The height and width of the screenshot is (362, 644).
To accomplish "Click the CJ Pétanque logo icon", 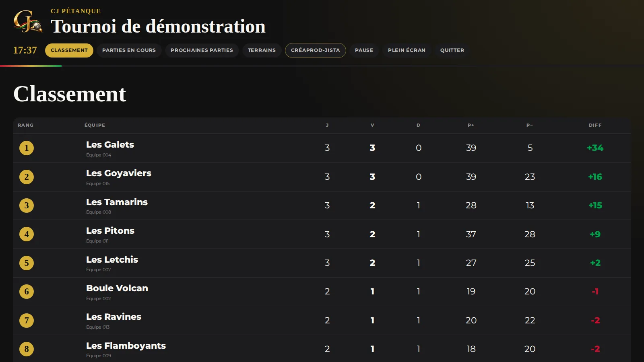I will click(28, 21).
